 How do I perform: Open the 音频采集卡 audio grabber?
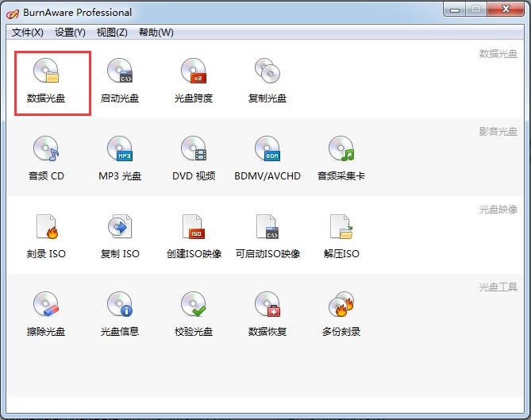(341, 159)
